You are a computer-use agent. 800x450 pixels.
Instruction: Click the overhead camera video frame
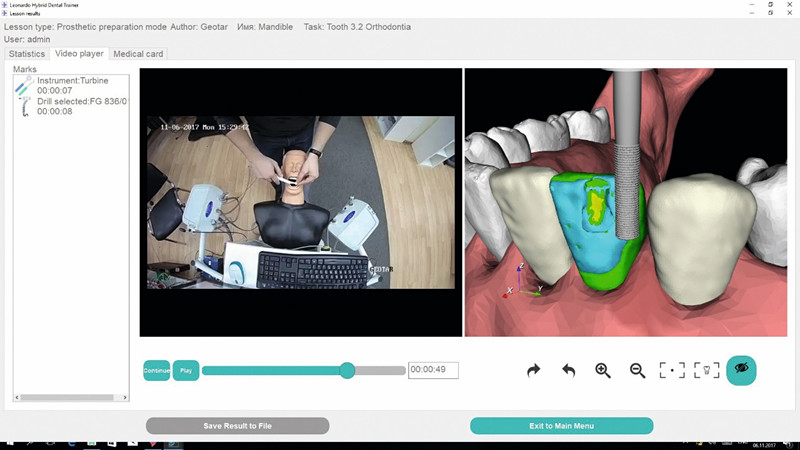click(x=301, y=203)
